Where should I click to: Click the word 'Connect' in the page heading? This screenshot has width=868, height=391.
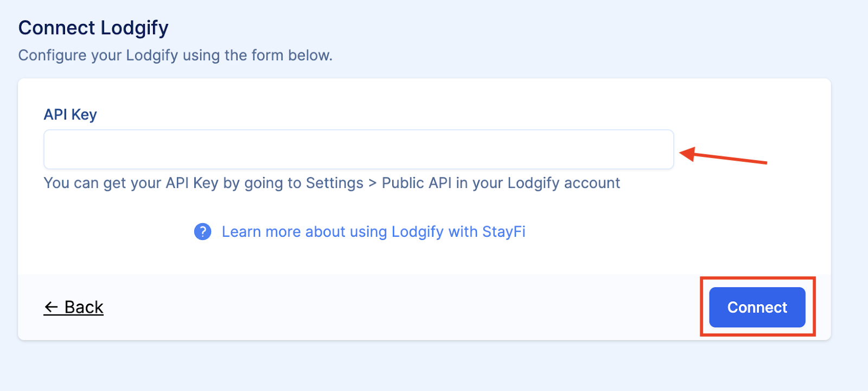[x=57, y=28]
